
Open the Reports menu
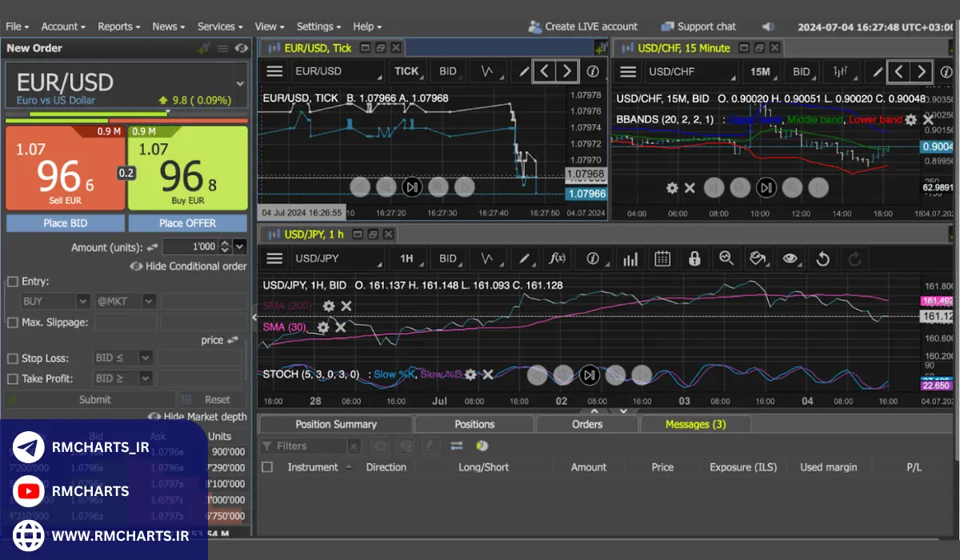(x=118, y=26)
